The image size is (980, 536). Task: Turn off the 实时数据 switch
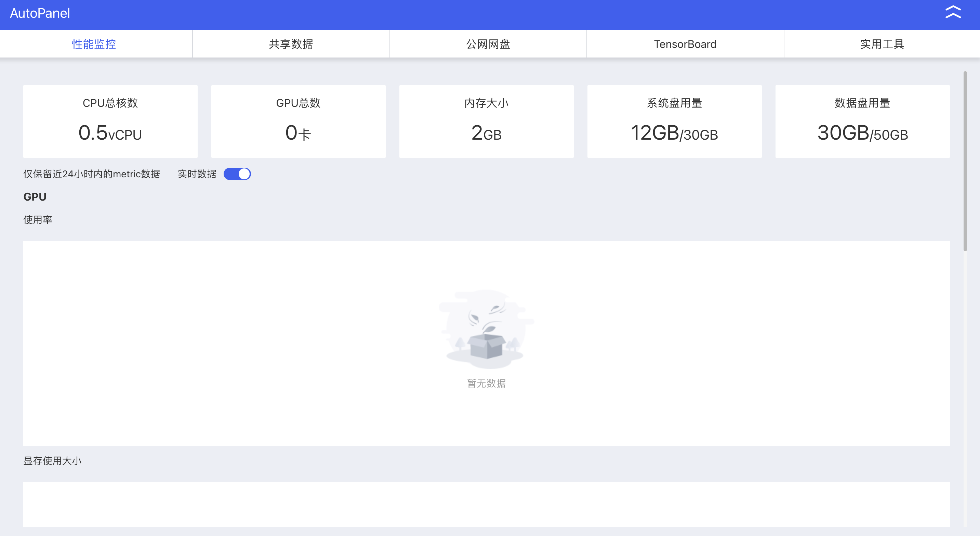pos(237,174)
